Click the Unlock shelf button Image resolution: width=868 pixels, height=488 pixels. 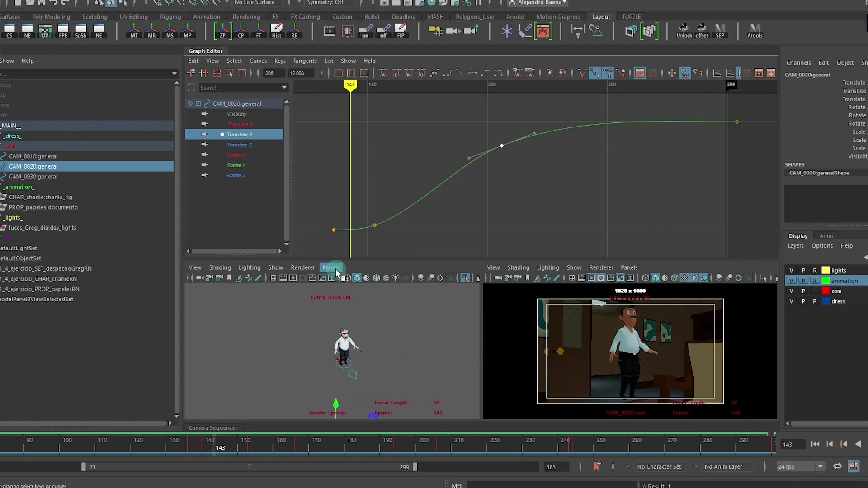[684, 31]
